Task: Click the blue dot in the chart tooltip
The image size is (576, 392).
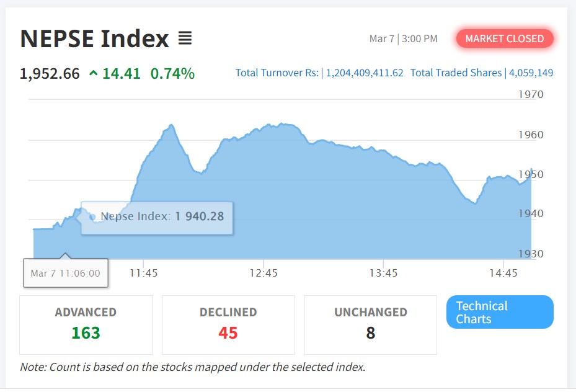Action: click(92, 217)
